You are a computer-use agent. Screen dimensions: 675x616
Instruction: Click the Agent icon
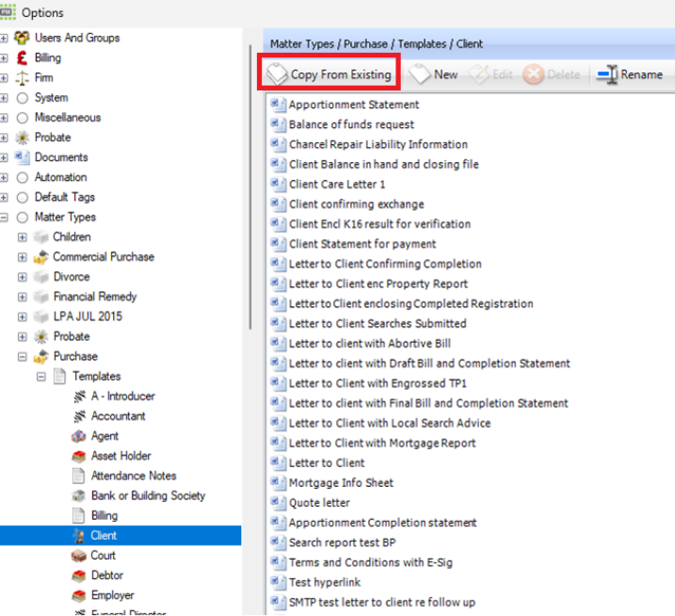point(79,436)
